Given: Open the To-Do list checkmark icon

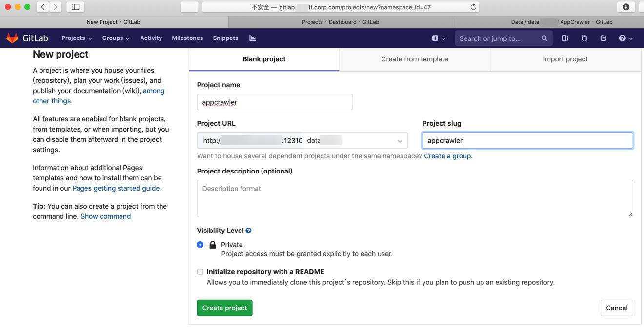Looking at the screenshot, I should [x=604, y=38].
